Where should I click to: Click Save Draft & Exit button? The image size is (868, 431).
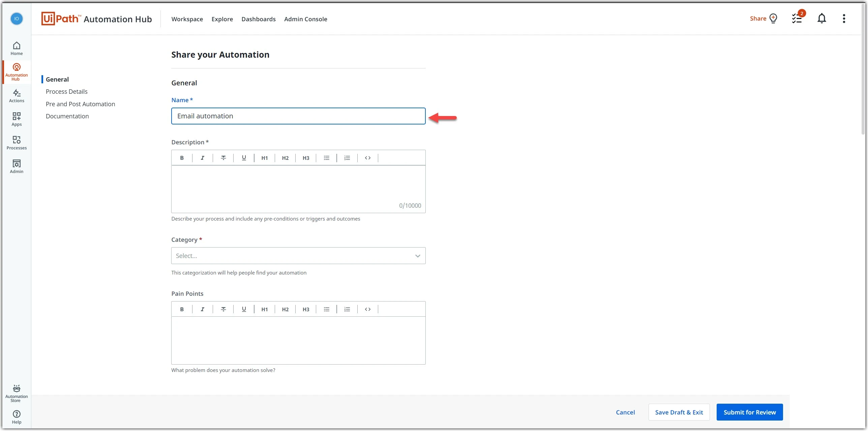(679, 412)
